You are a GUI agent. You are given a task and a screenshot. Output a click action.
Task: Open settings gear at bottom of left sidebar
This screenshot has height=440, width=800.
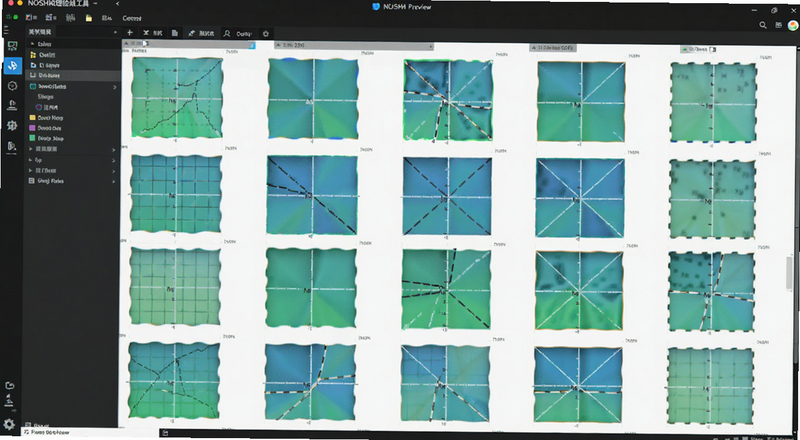pyautogui.click(x=9, y=424)
